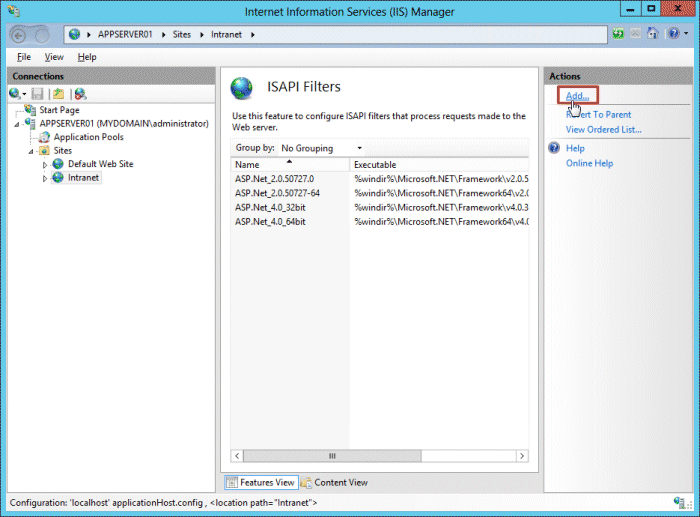Image resolution: width=700 pixels, height=517 pixels.
Task: Click the Save connections disk icon
Action: pos(38,94)
